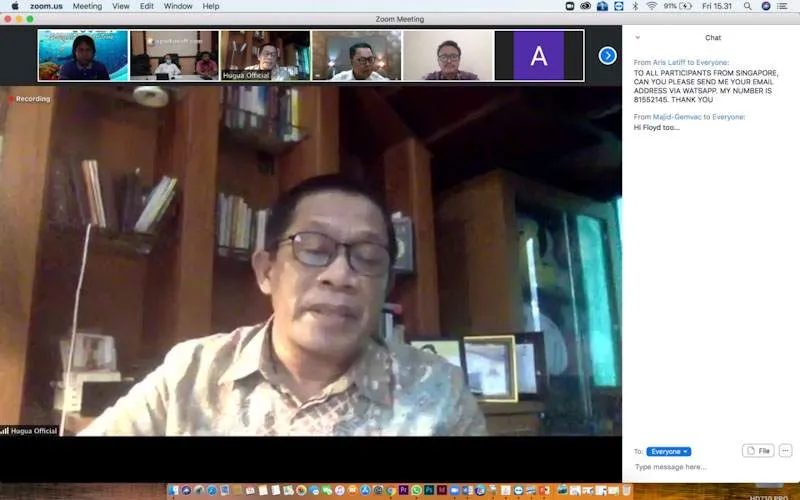The height and width of the screenshot is (500, 800).
Task: Open the Edit menu
Action: pyautogui.click(x=147, y=6)
